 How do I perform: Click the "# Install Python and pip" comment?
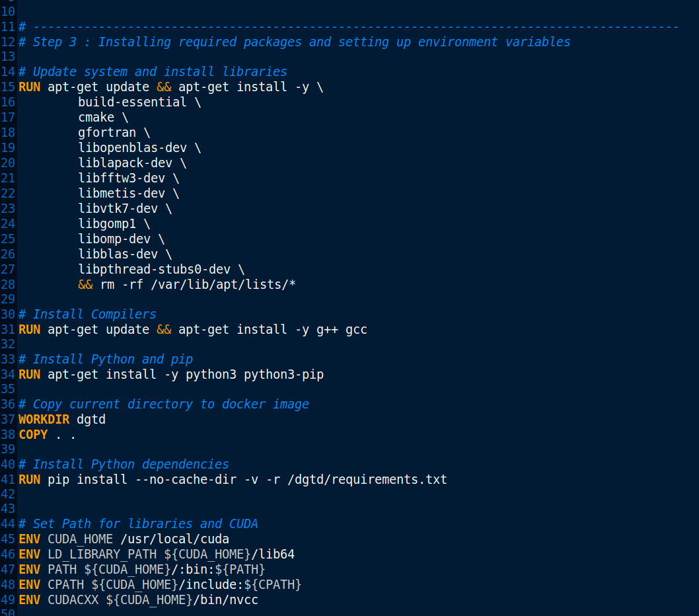click(x=106, y=359)
